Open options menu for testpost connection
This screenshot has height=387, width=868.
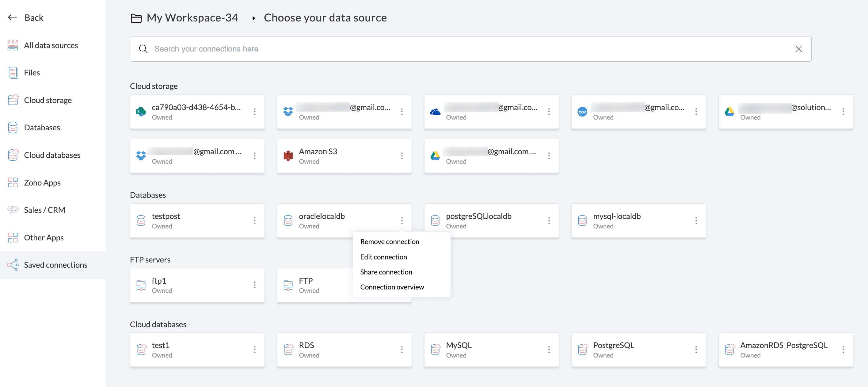pos(255,220)
